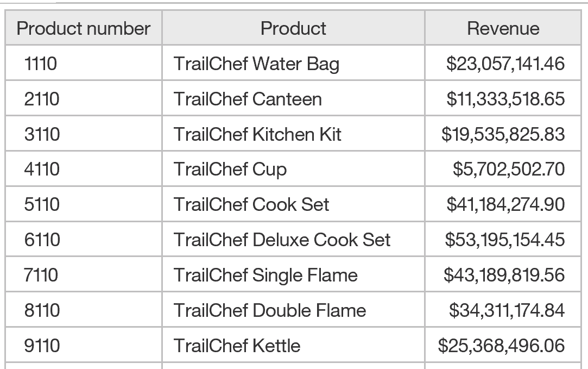Click product number 9110 cell
Image resolution: width=588 pixels, height=369 pixels.
[x=84, y=345]
